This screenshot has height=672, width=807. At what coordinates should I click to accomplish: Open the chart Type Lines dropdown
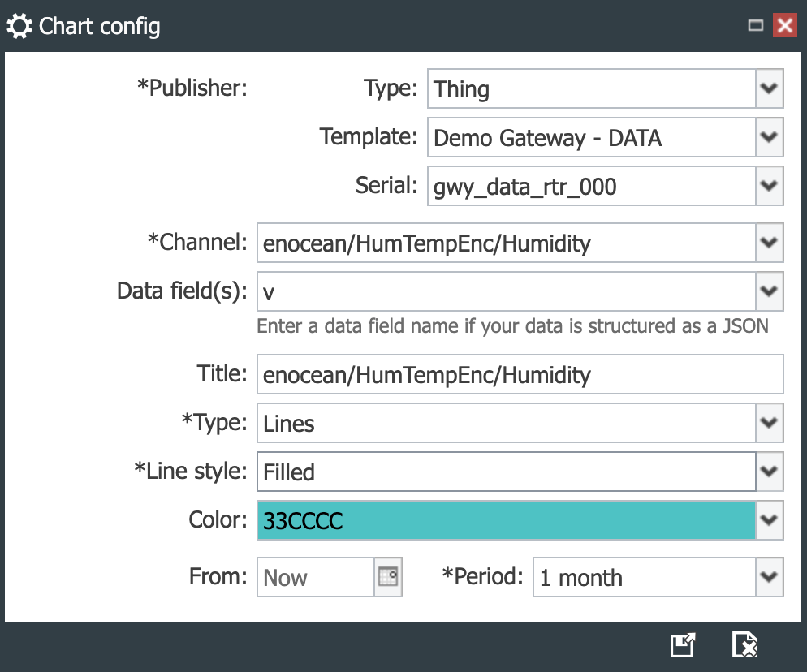[770, 423]
